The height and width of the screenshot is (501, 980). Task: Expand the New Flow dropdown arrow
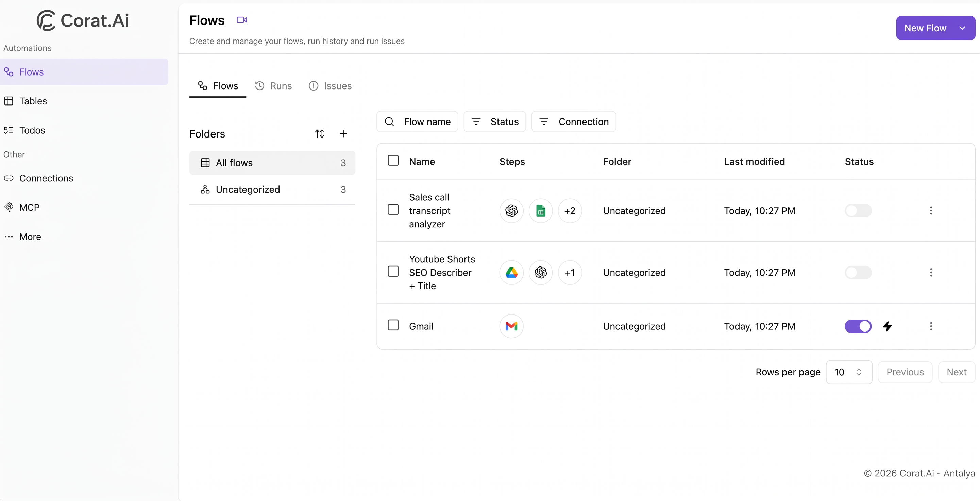(x=963, y=28)
